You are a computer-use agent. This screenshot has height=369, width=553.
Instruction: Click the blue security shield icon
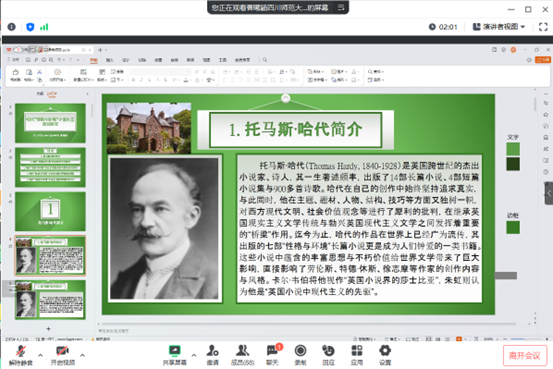pos(30,27)
